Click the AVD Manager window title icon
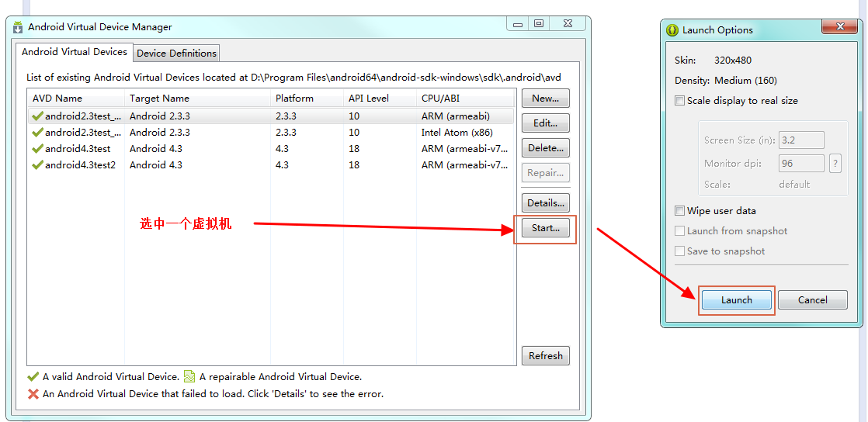868x422 pixels. [19, 26]
